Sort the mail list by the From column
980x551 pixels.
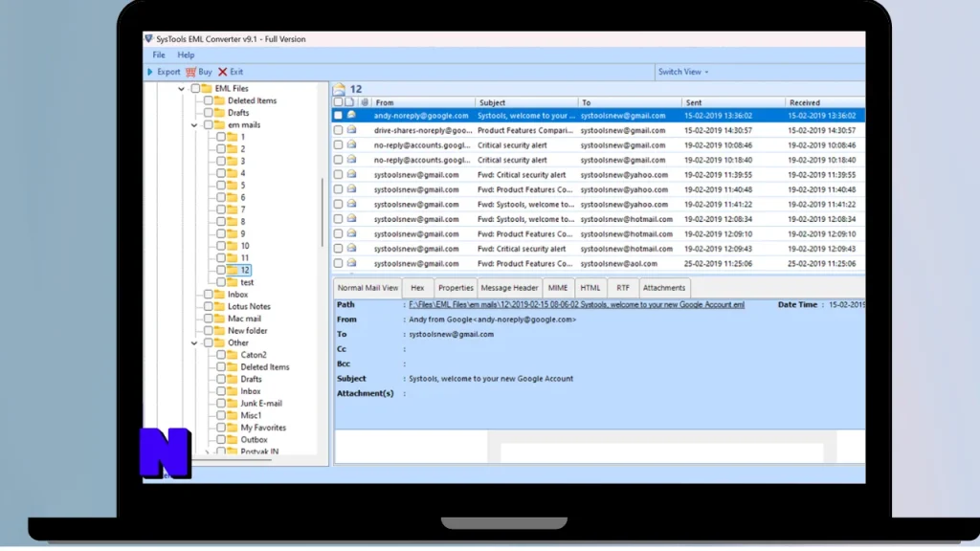tap(423, 102)
